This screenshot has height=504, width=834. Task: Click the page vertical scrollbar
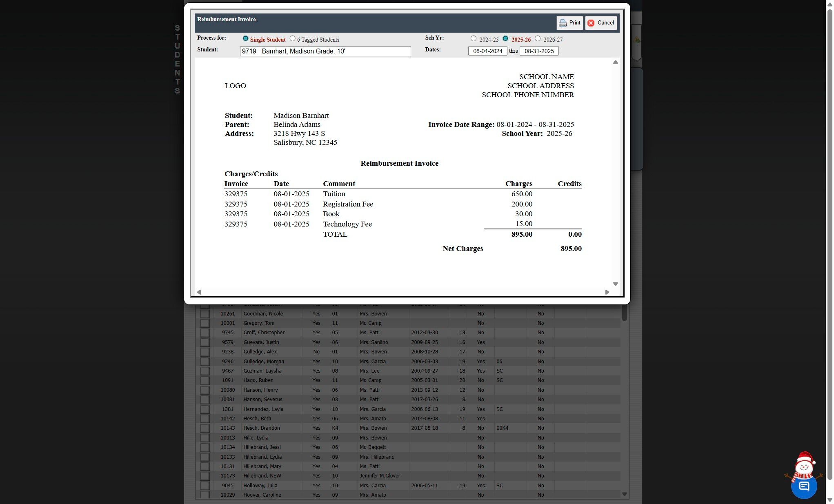(x=830, y=245)
